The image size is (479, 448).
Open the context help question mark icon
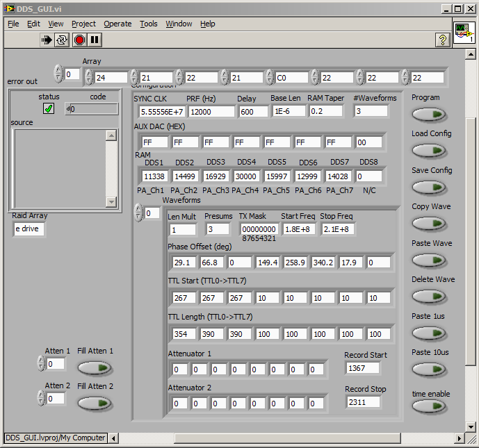click(x=442, y=40)
